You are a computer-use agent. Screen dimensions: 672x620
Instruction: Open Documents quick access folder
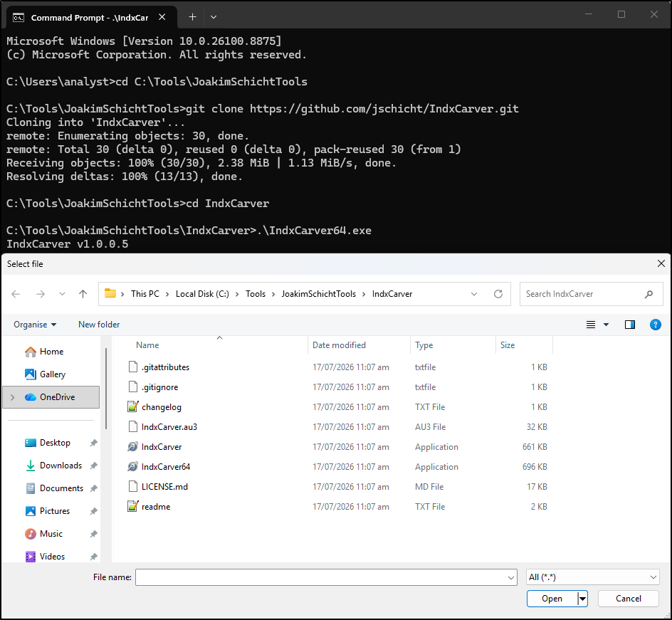[61, 488]
